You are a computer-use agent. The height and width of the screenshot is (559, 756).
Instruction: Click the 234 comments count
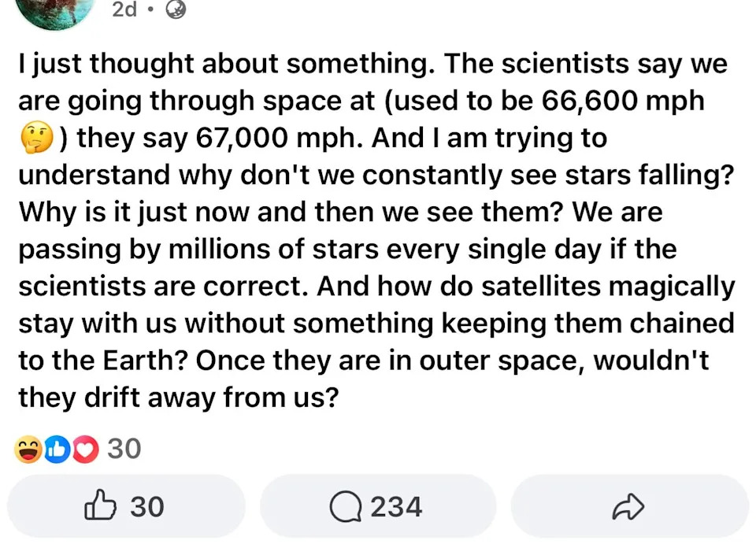(x=396, y=506)
